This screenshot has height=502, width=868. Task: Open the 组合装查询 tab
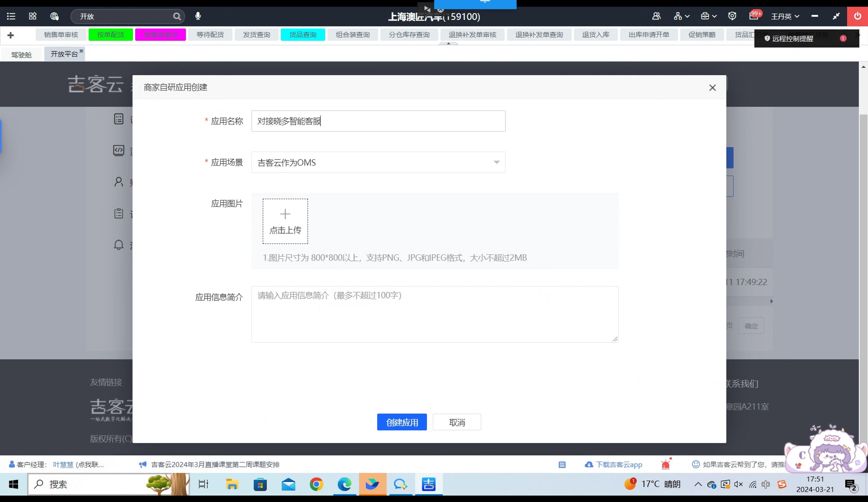point(353,34)
